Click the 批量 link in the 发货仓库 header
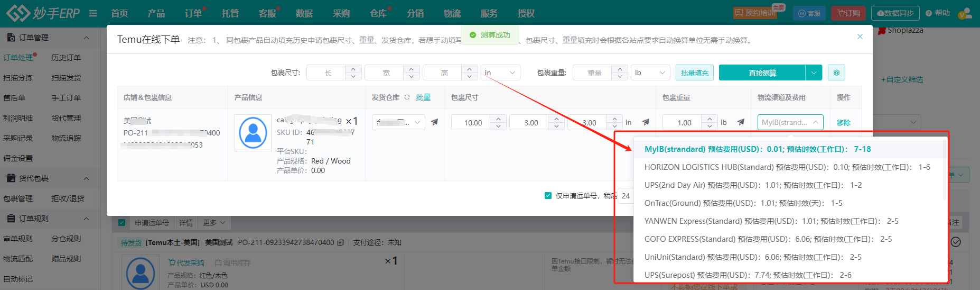This screenshot has height=290, width=980. tap(423, 97)
